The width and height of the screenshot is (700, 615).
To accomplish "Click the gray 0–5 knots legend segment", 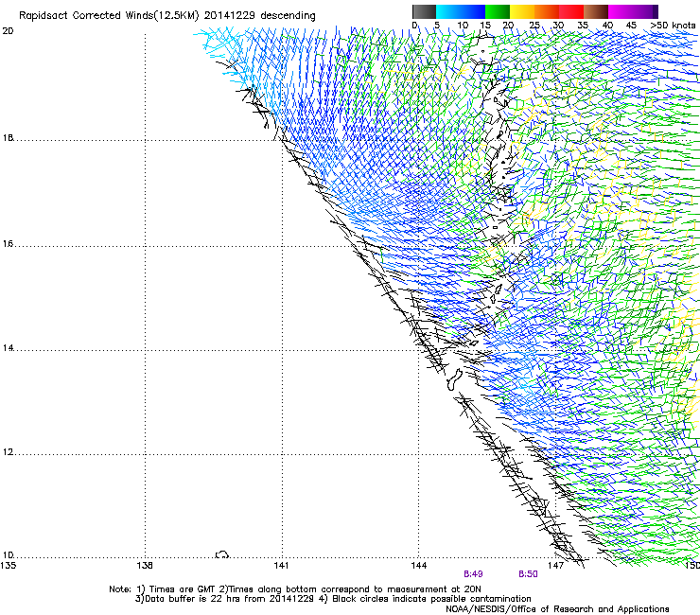I will [424, 11].
